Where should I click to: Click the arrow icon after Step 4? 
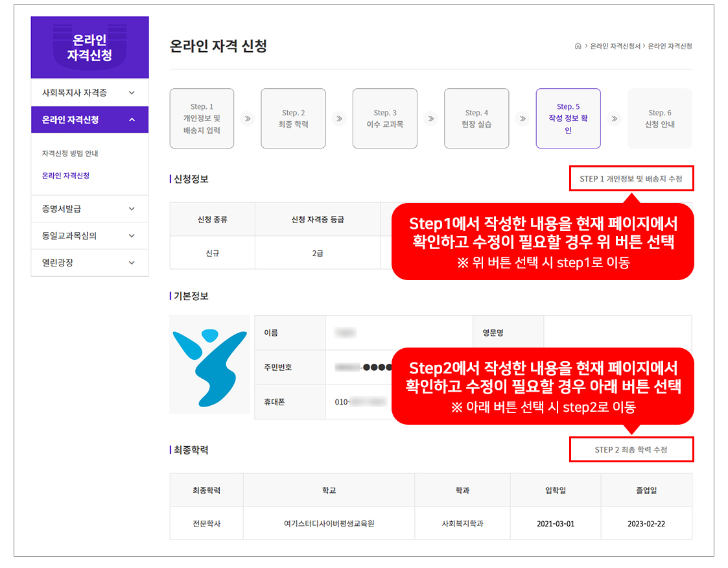pos(522,119)
